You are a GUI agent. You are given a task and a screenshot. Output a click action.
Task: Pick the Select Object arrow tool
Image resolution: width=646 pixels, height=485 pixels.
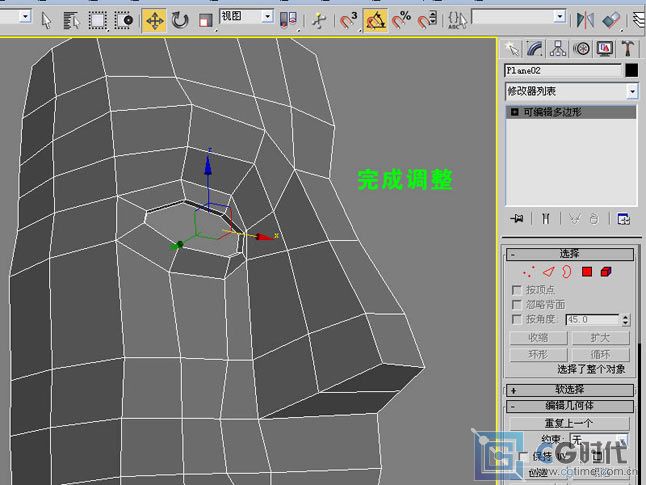coord(47,20)
